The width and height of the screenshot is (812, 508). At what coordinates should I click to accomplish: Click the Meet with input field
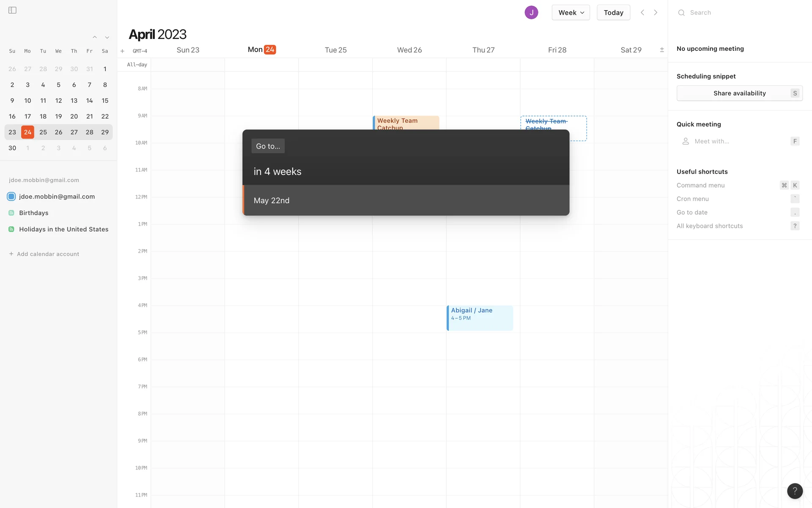[736, 141]
